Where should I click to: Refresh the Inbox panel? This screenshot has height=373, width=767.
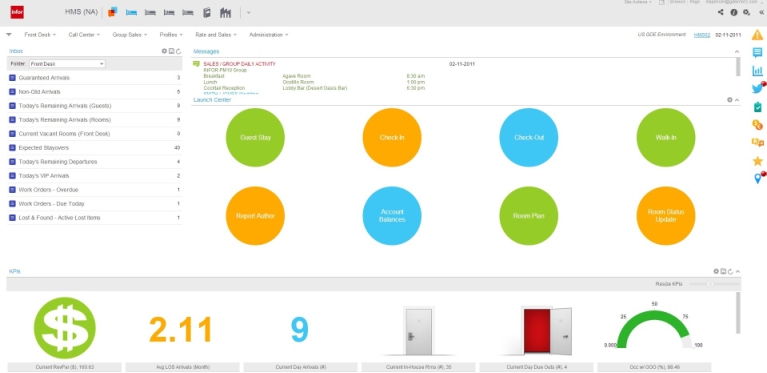pos(179,51)
